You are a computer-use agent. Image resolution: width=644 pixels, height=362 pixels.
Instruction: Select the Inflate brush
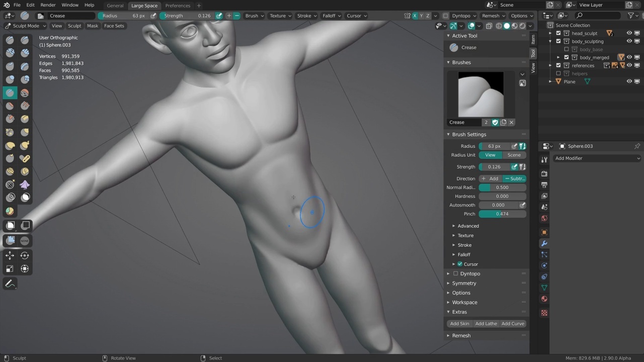click(10, 79)
